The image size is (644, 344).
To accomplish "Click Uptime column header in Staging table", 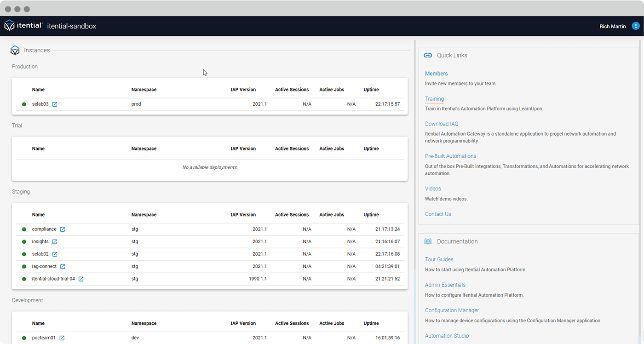I will [x=371, y=215].
